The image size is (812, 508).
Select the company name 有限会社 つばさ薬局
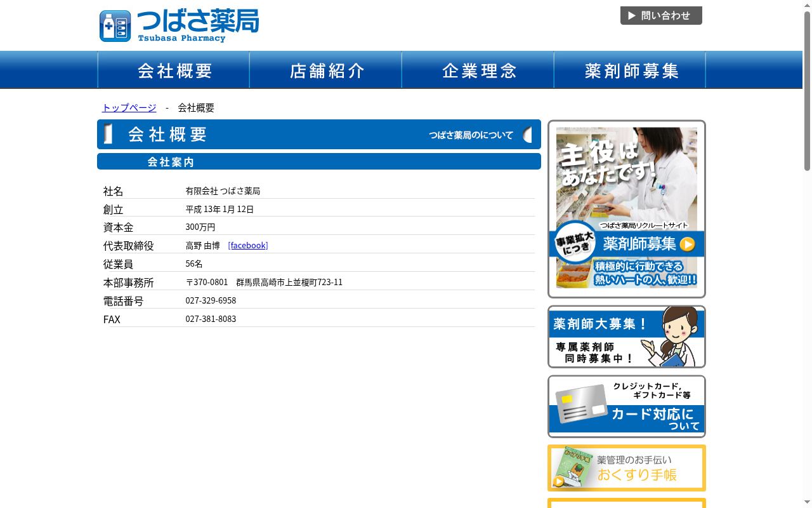click(223, 190)
